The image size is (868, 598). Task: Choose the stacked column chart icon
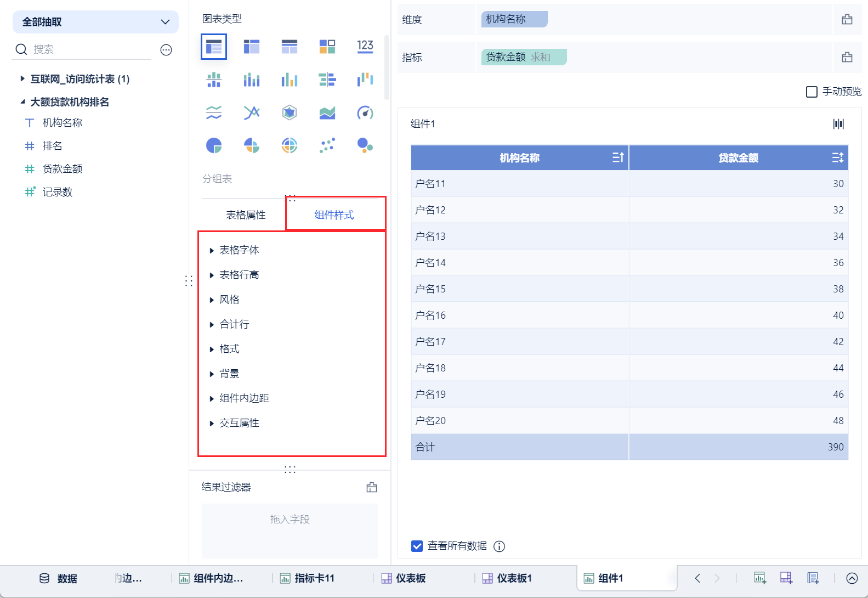[252, 80]
